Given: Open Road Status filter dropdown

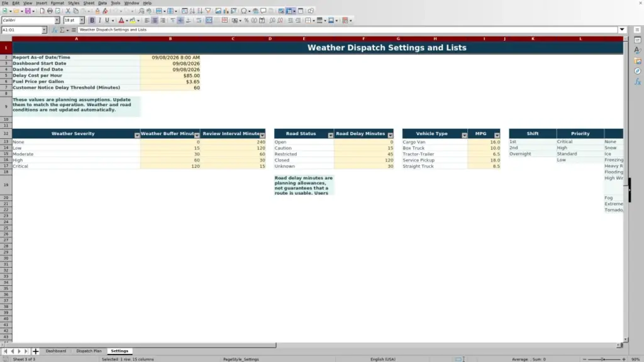Looking at the screenshot, I should (x=331, y=135).
